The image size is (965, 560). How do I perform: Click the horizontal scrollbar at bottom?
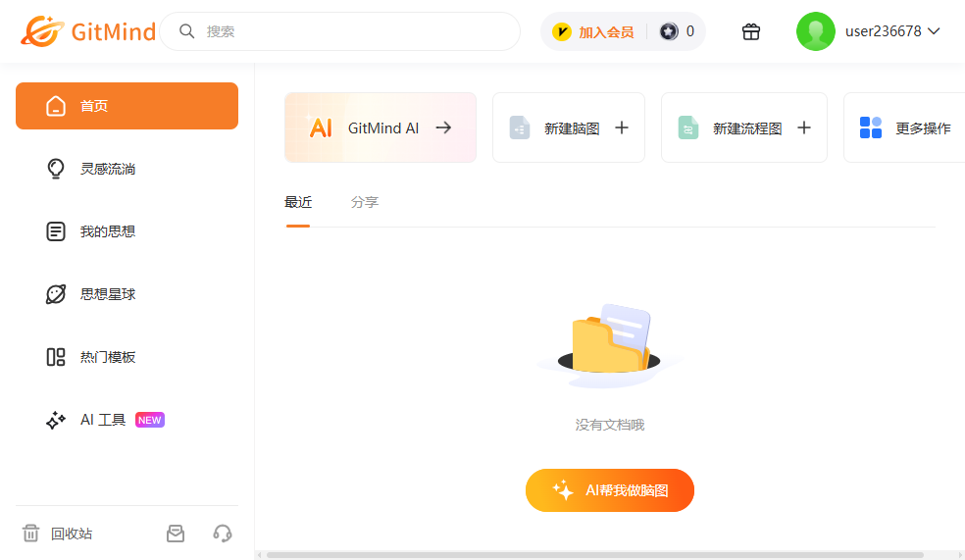(x=594, y=555)
